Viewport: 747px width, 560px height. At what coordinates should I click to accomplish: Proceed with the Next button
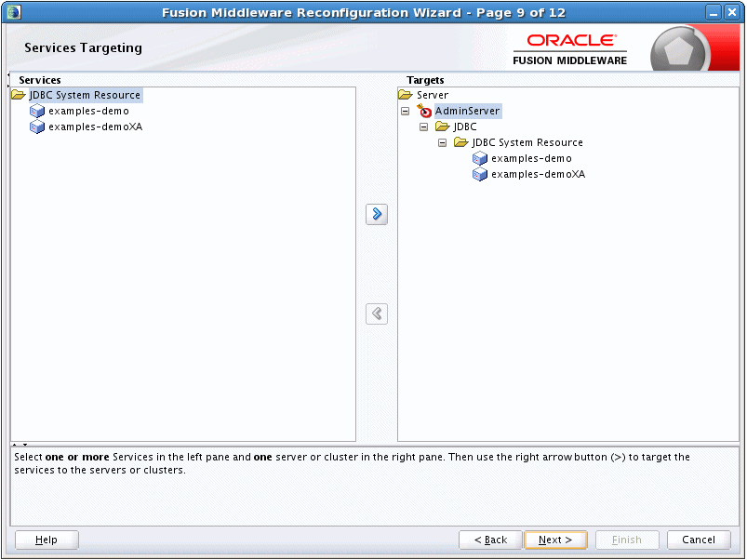[555, 540]
